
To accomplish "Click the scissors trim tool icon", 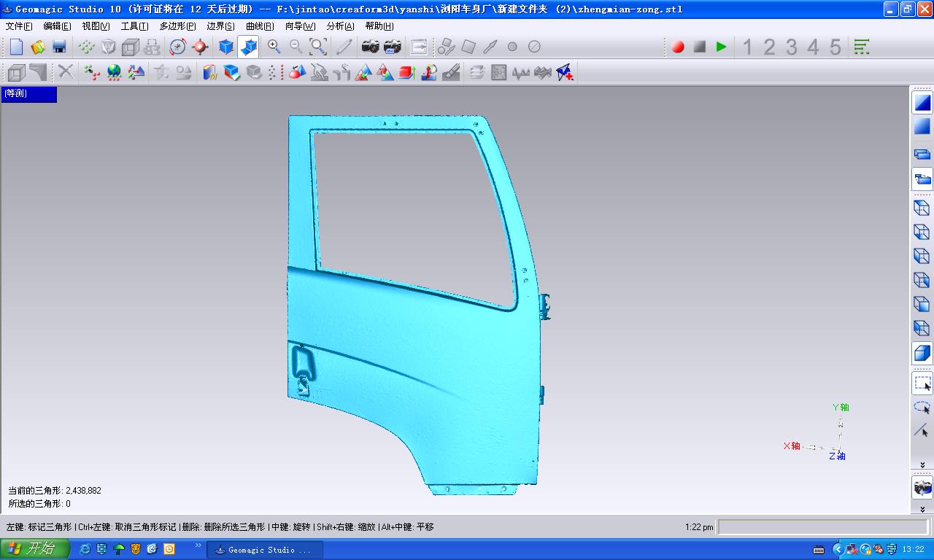I will (66, 72).
